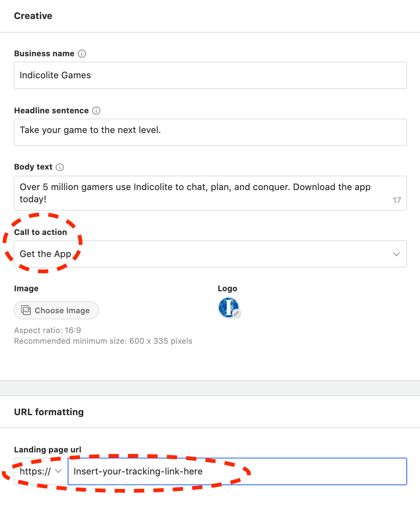Click the picture icon inside Choose Image
This screenshot has width=420, height=514.
(26, 310)
